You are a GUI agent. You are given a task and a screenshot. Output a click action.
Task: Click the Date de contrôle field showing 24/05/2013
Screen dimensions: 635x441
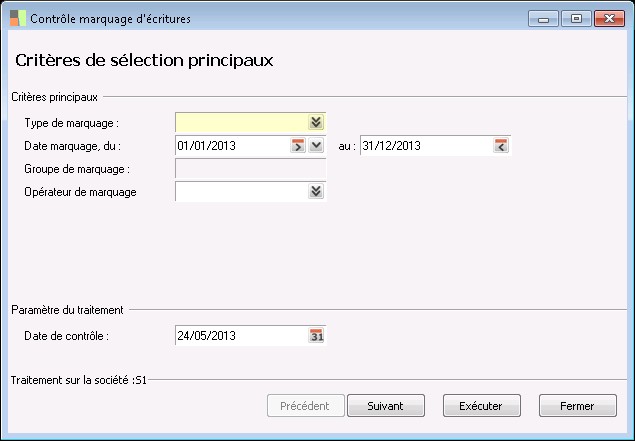coord(240,335)
